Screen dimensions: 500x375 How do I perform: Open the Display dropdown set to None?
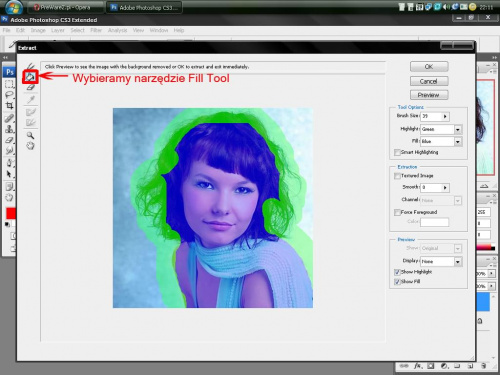[458, 262]
